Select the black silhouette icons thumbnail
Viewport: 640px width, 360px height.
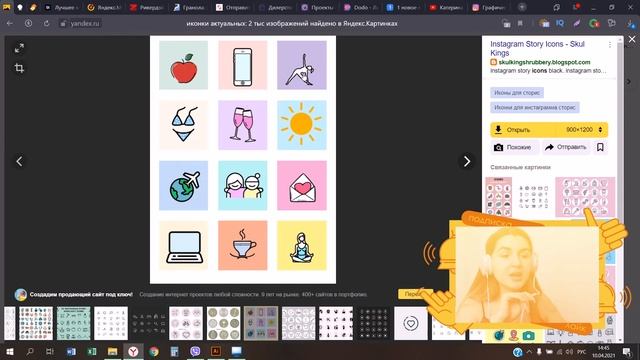coord(336,323)
